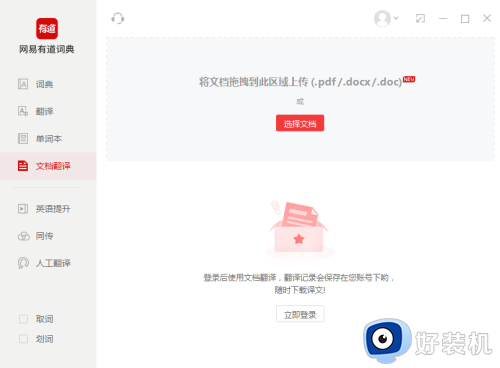This screenshot has height=368, width=500.
Task: Click the red Youdao logo
Action: pyautogui.click(x=47, y=29)
